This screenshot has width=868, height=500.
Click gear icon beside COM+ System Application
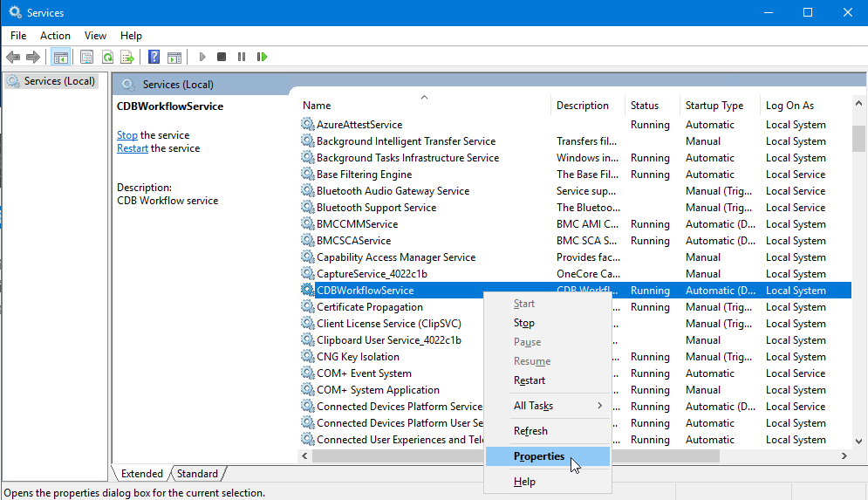coord(307,390)
